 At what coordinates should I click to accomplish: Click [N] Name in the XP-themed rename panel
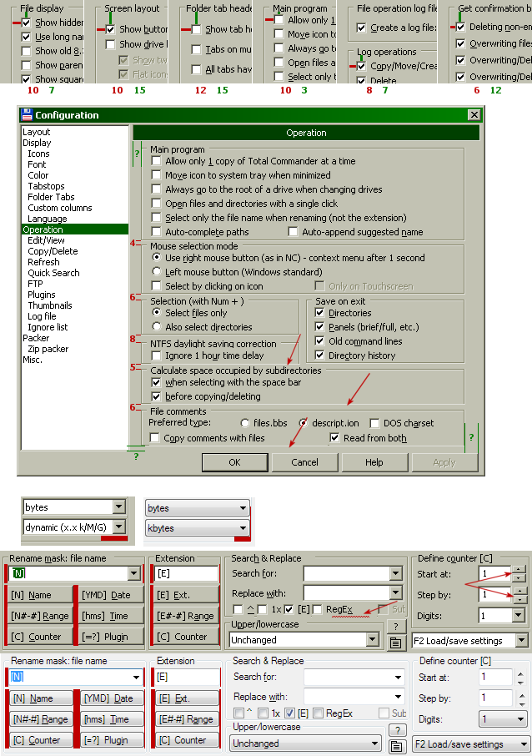click(x=41, y=698)
